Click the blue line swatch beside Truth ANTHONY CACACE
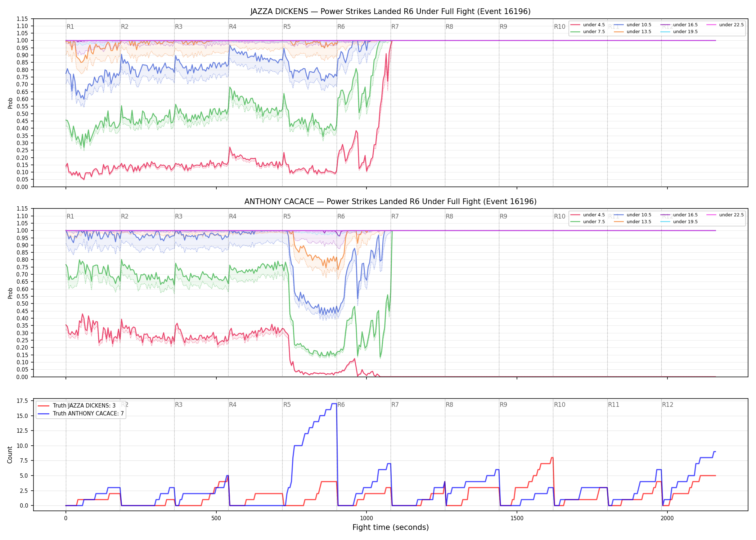 click(x=44, y=414)
